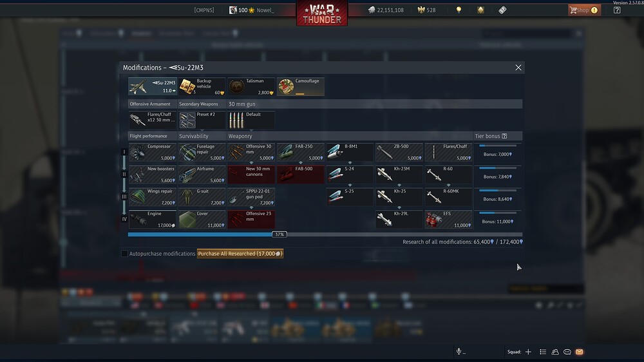
Task: Select the Airframe modification
Action: (x=202, y=175)
